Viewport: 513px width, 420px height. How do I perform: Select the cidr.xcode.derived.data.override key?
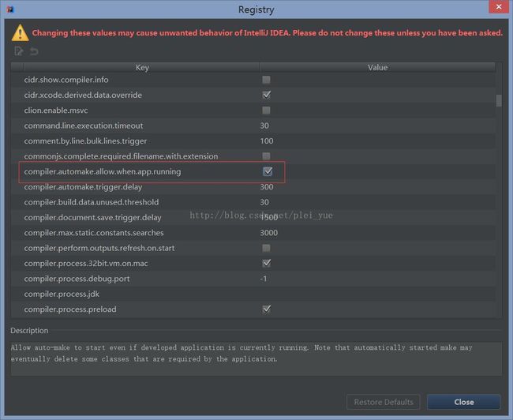coord(83,95)
